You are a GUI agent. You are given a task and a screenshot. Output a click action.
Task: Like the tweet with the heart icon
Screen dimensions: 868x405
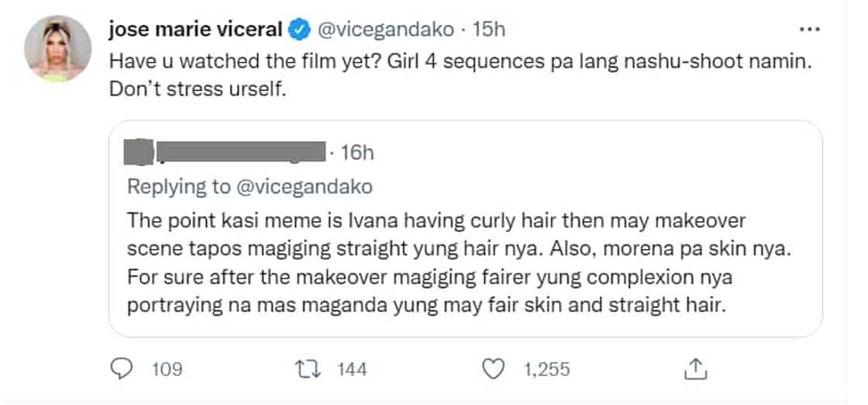point(492,369)
